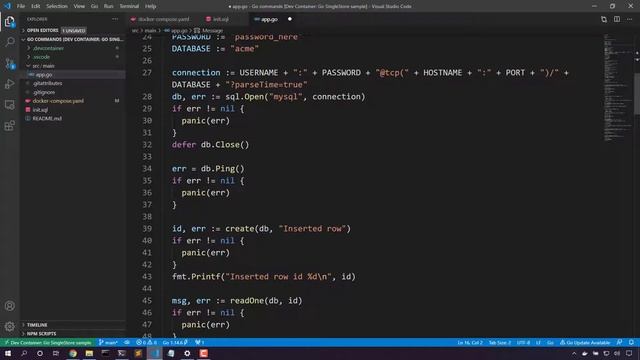
Task: Click the feedback icon in status bar
Action: click(620, 342)
